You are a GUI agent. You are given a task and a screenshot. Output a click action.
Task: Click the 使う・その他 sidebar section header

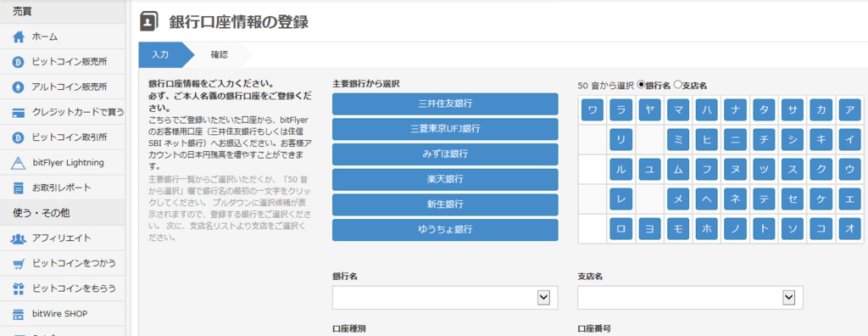coord(63,213)
